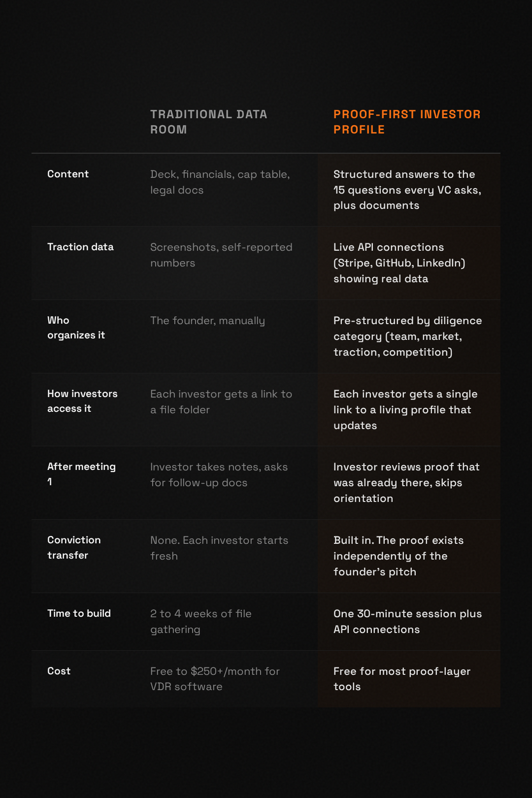Select the Pre-structured by diligence category cell

(407, 336)
